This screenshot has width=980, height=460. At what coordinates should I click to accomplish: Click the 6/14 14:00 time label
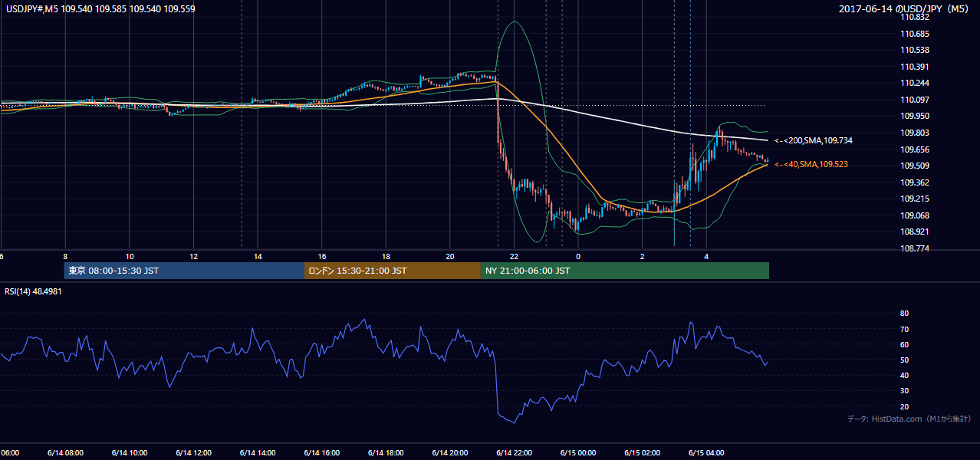point(258,452)
